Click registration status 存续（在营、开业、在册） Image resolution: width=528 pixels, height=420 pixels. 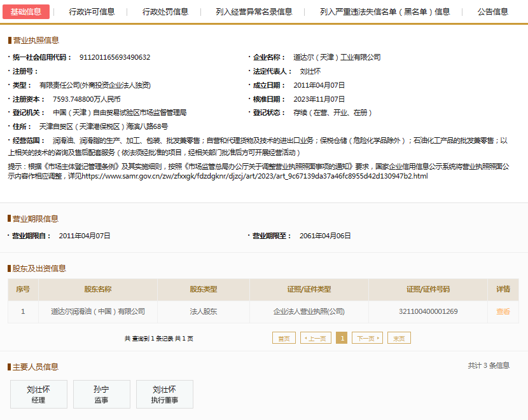(332, 112)
